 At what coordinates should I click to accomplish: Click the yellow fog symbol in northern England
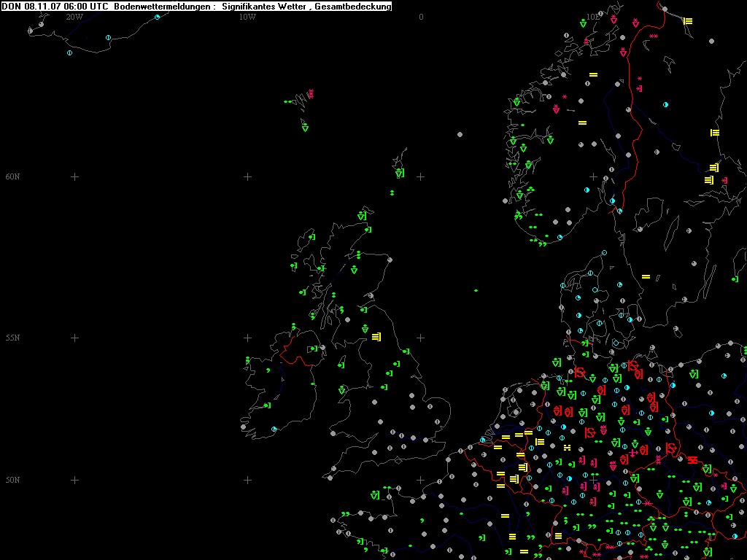tap(376, 336)
